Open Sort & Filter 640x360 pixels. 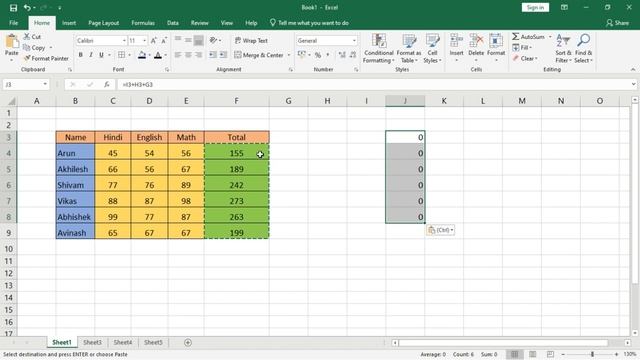pos(563,48)
